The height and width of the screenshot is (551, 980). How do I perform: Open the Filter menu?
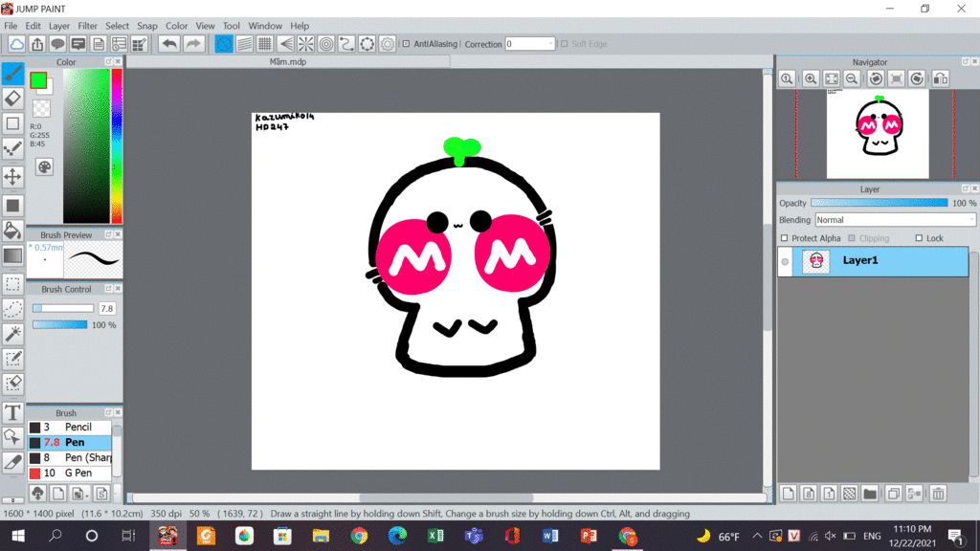point(87,26)
